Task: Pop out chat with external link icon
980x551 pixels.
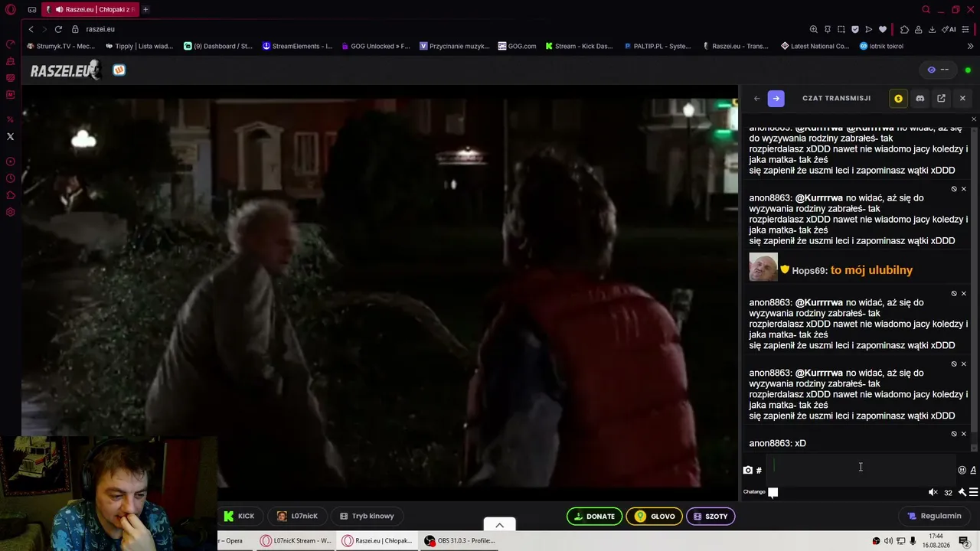Action: 941,99
